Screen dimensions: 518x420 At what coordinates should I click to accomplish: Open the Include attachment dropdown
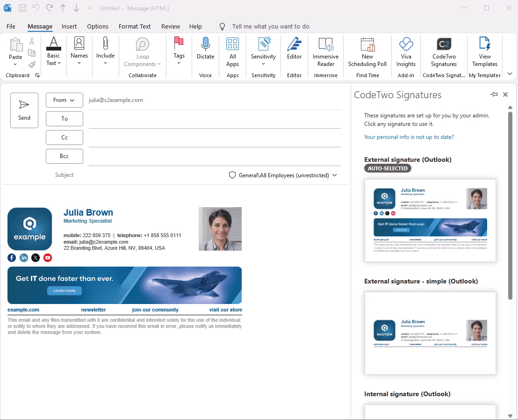click(x=105, y=51)
